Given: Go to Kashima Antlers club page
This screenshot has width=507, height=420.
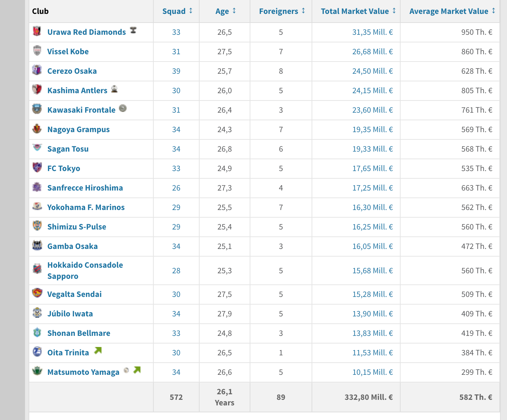Looking at the screenshot, I should [77, 90].
